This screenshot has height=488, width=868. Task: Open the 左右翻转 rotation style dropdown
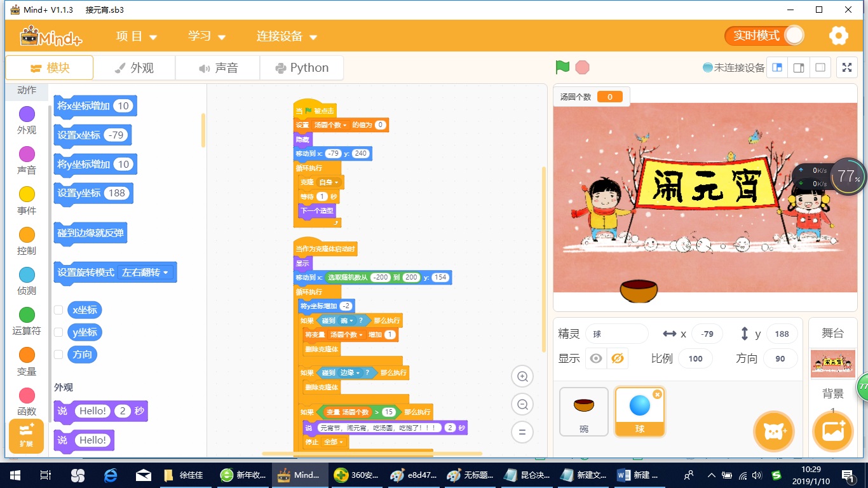146,273
